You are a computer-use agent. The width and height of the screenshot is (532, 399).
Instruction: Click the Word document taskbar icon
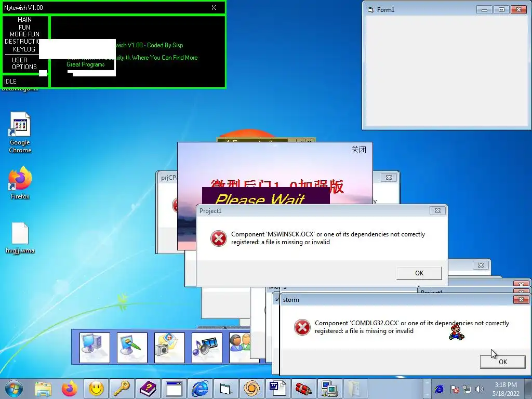(x=277, y=389)
